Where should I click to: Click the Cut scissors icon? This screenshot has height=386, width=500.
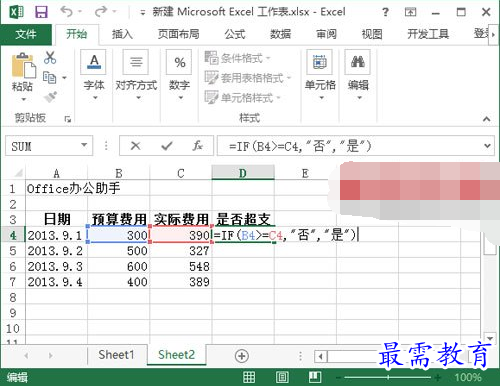click(50, 58)
